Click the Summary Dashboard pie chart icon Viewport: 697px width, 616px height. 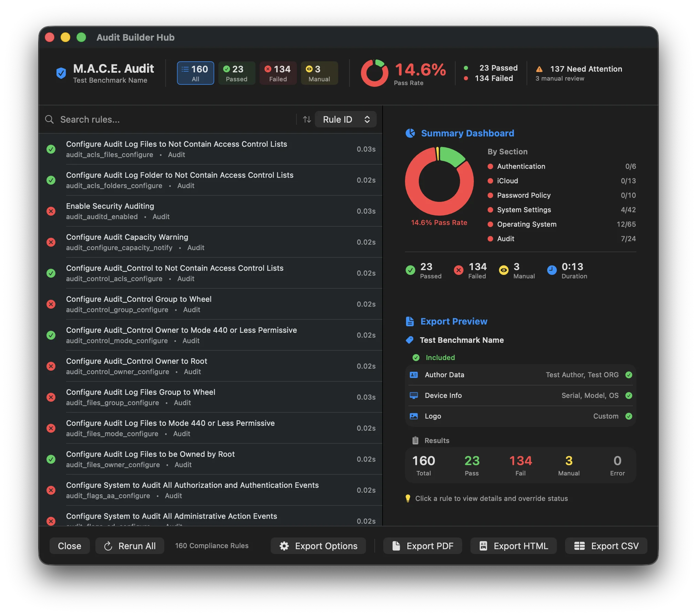[x=410, y=133]
